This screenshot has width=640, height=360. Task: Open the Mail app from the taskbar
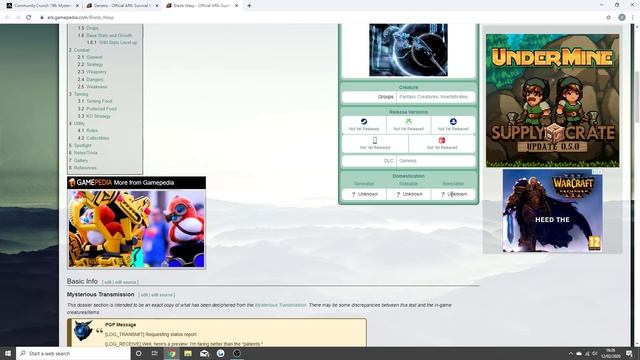point(204,353)
